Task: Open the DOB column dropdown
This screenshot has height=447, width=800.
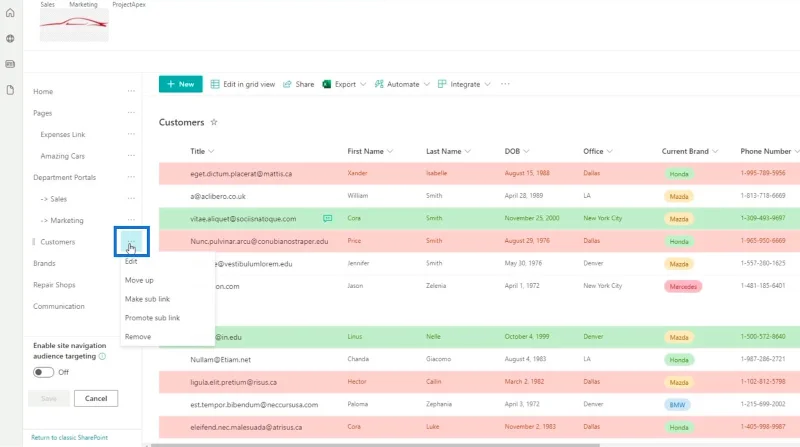Action: [x=517, y=151]
